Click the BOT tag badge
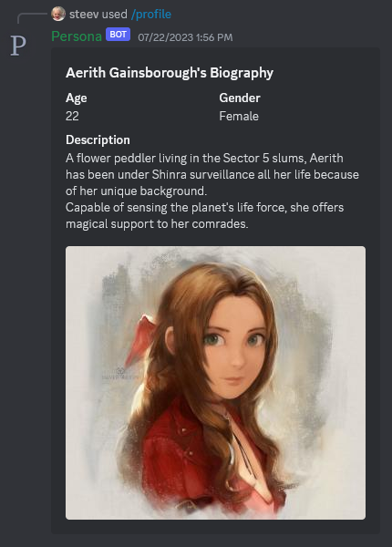Viewport: 392px width, 547px height. [118, 35]
